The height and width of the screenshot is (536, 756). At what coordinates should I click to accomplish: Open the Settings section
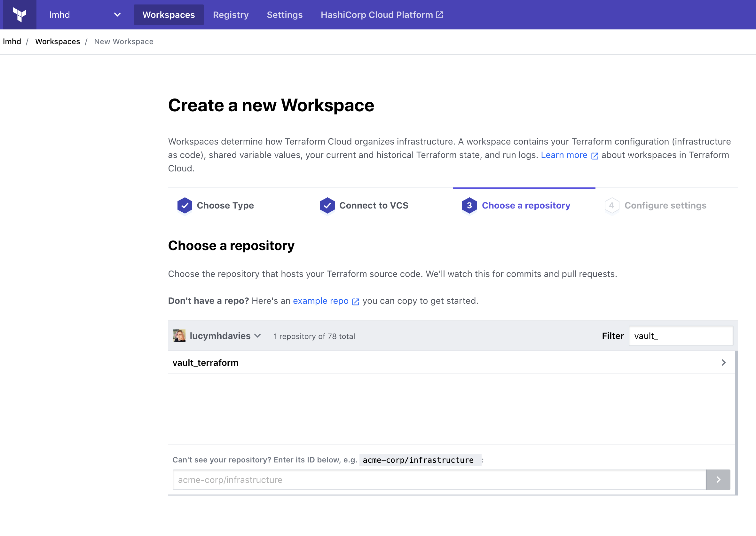coord(284,14)
